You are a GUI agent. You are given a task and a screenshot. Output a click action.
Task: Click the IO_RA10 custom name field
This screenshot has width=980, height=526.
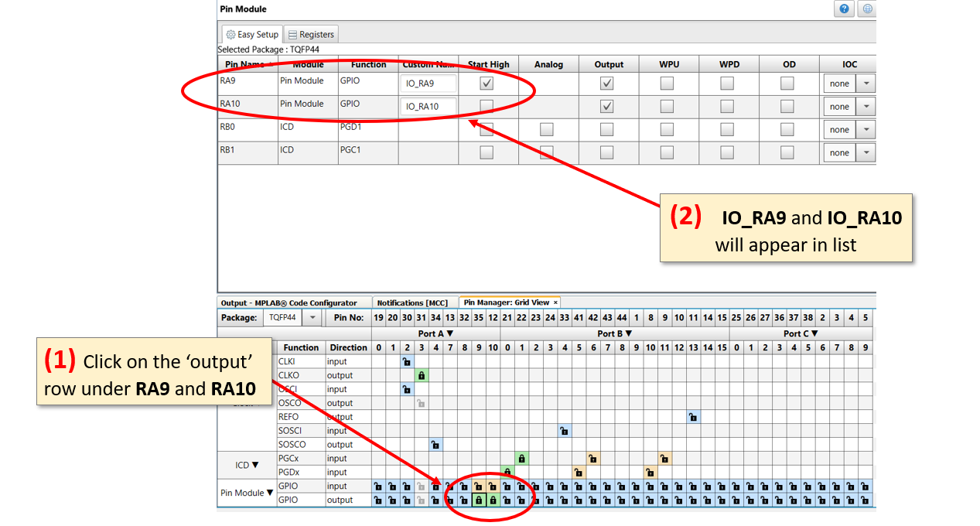click(428, 107)
